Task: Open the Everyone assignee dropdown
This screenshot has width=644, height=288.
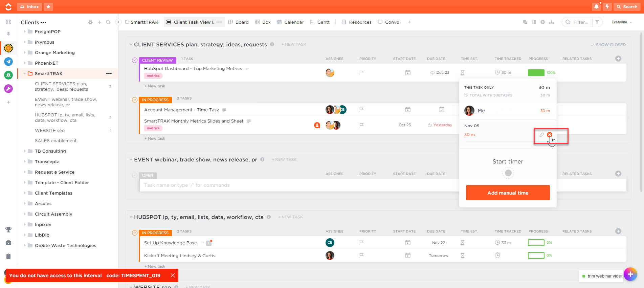Action: (x=622, y=22)
